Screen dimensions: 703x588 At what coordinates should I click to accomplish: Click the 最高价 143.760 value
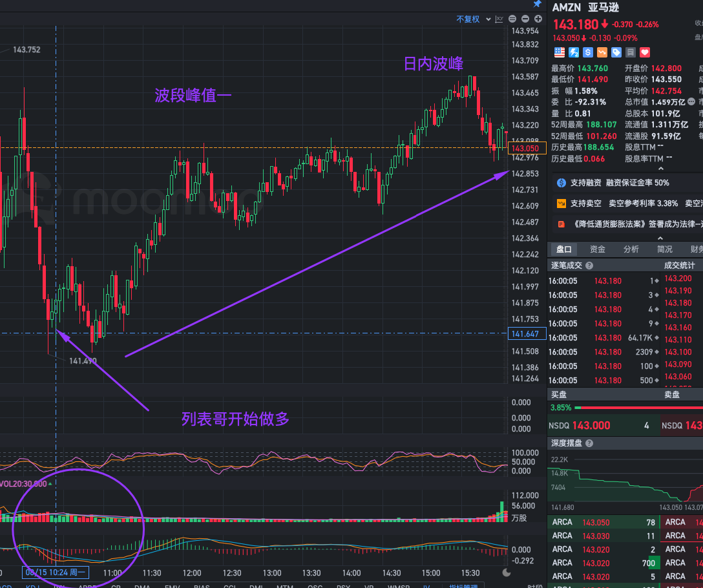point(593,68)
